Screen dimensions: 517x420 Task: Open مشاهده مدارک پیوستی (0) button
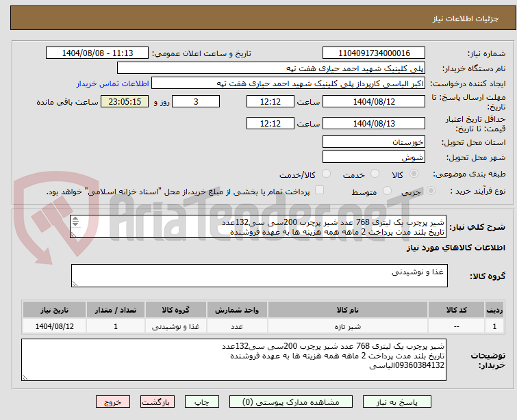(291, 402)
